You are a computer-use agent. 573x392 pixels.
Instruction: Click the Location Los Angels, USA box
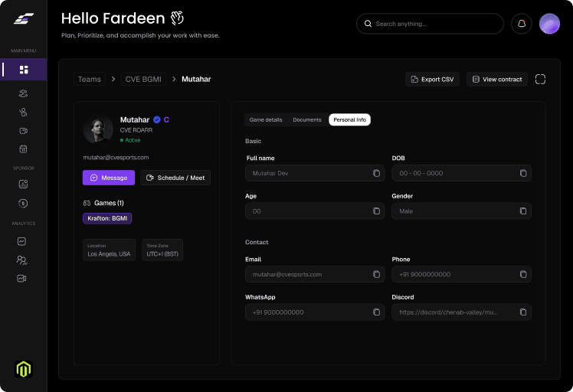(110, 250)
